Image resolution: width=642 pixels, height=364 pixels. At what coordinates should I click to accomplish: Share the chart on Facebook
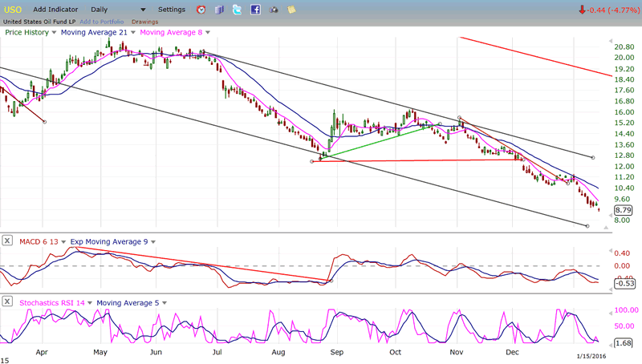pos(255,10)
